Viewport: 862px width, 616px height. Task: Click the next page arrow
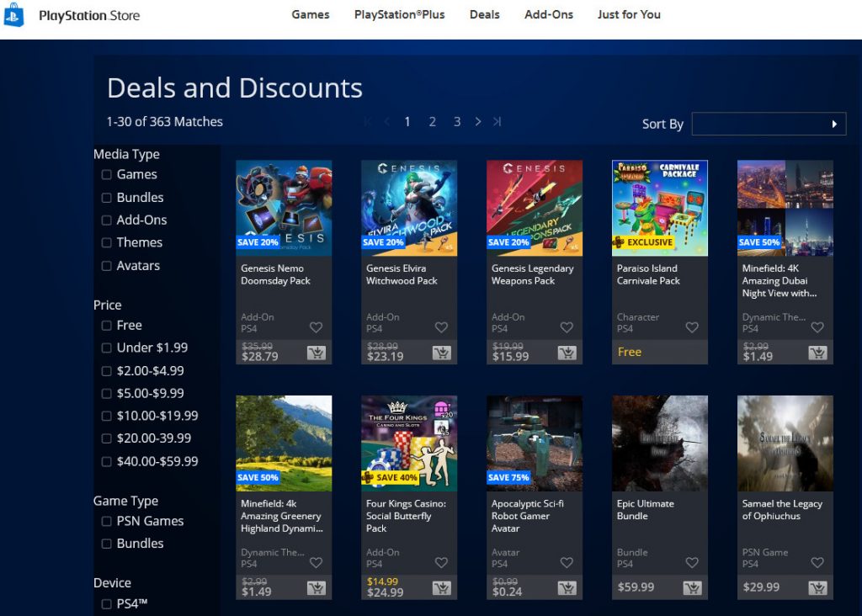[x=477, y=121]
